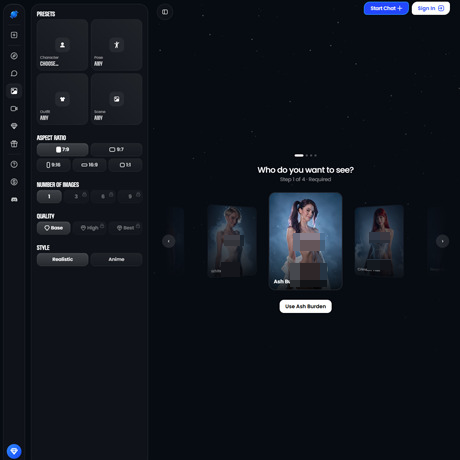Click the Sign In button

[431, 8]
